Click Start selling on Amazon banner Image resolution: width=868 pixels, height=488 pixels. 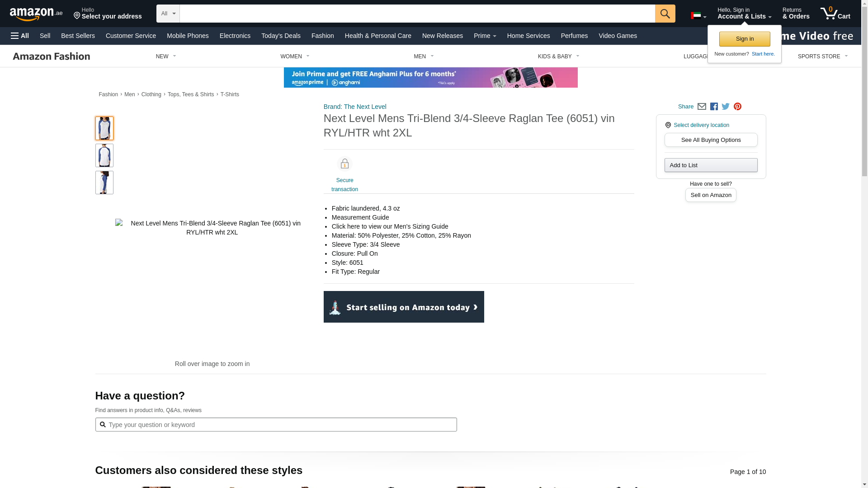pyautogui.click(x=404, y=307)
